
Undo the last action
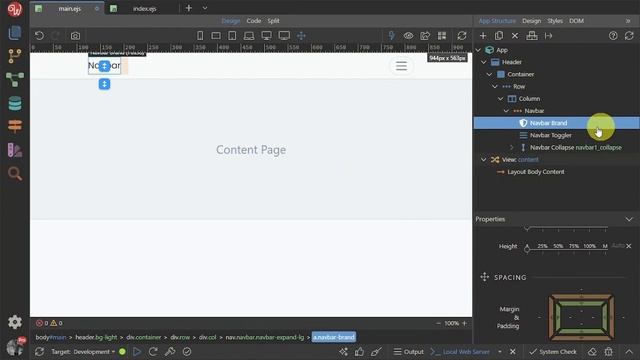(39, 36)
